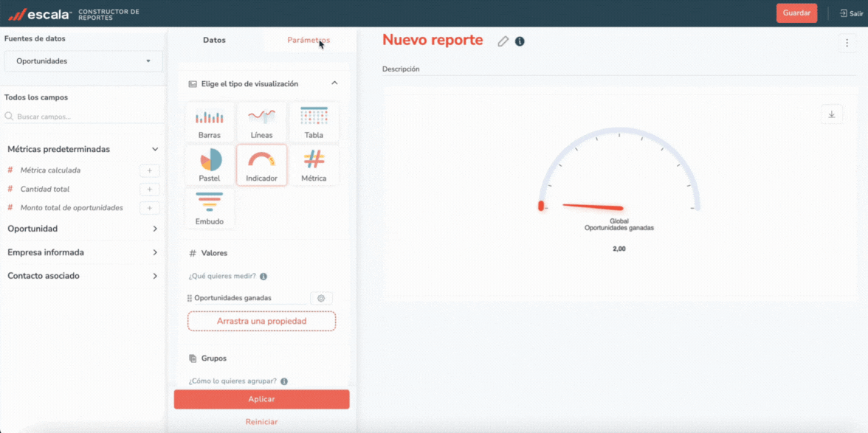Select the Métrica visualization icon
This screenshot has width=868, height=433.
click(x=314, y=165)
